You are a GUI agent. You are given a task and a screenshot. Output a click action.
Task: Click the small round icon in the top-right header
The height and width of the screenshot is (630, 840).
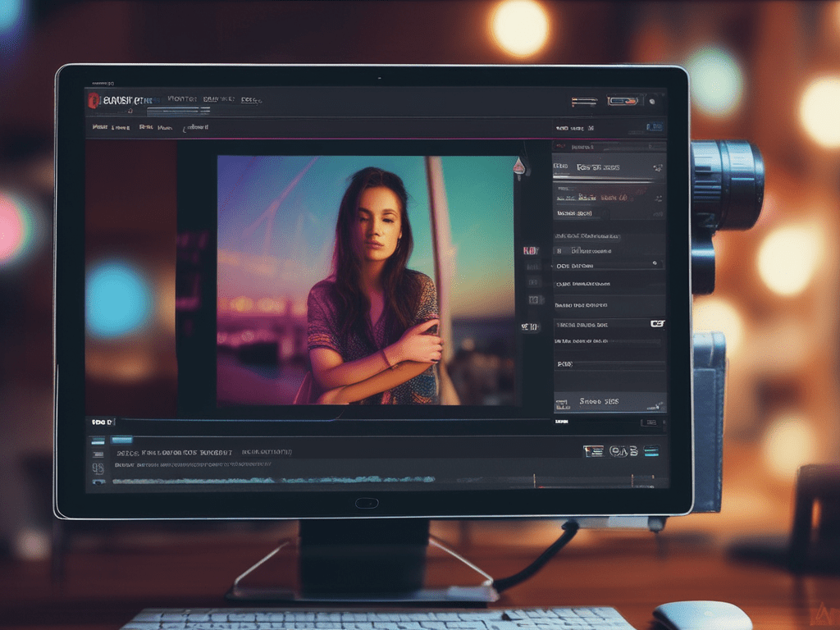click(x=651, y=102)
